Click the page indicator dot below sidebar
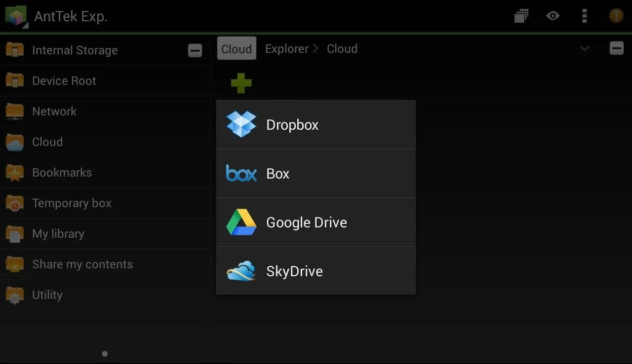This screenshot has width=632, height=364. pos(105,354)
